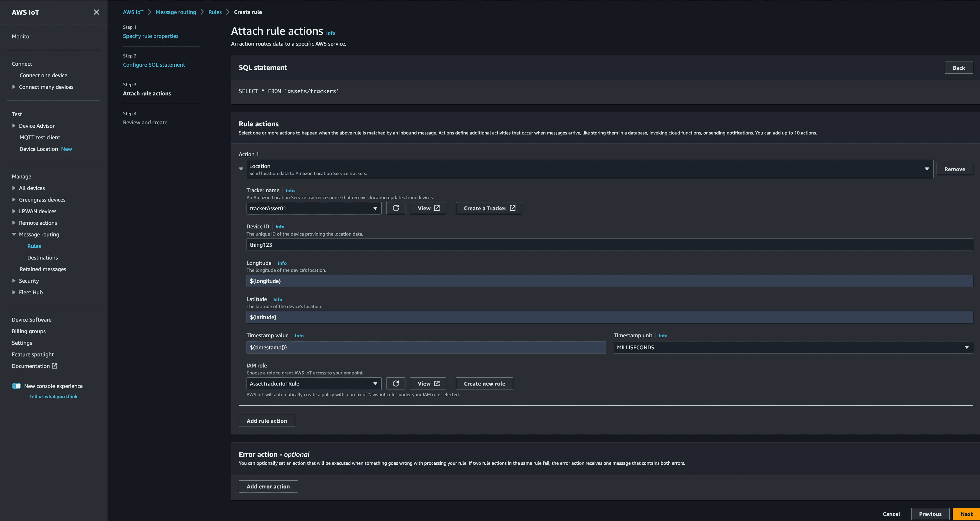980x521 pixels.
Task: Go to the Previous step
Action: pyautogui.click(x=930, y=514)
